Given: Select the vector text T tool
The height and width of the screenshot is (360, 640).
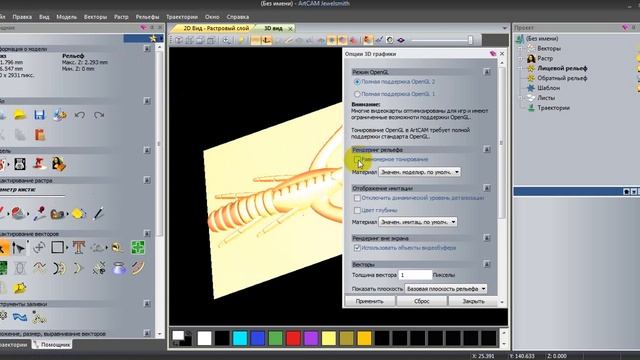Looking at the screenshot, I should click(79, 248).
